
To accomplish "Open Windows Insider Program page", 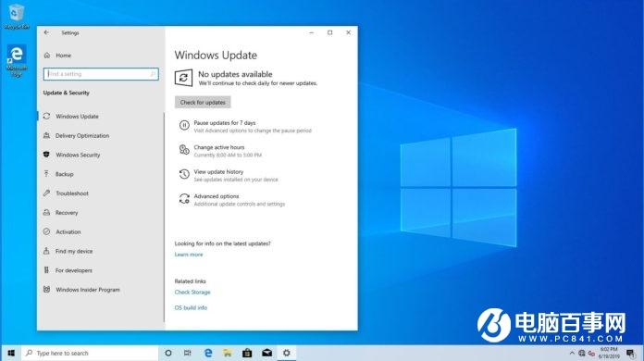I will [x=88, y=290].
